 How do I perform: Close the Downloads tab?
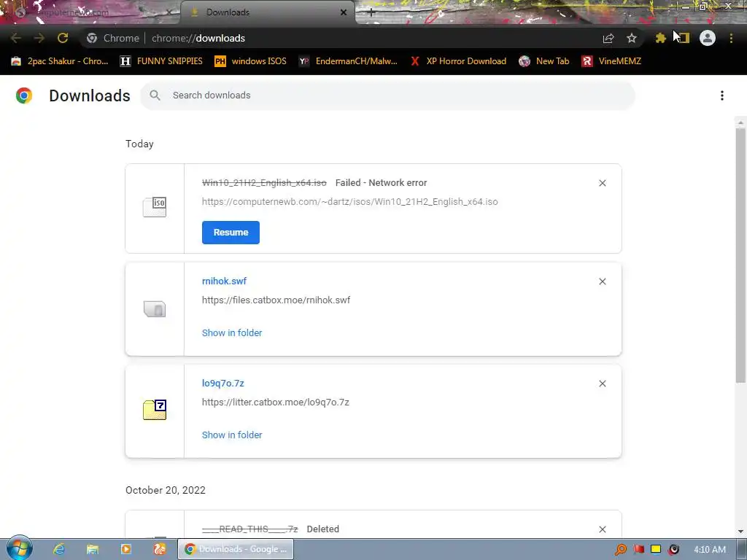tap(344, 12)
